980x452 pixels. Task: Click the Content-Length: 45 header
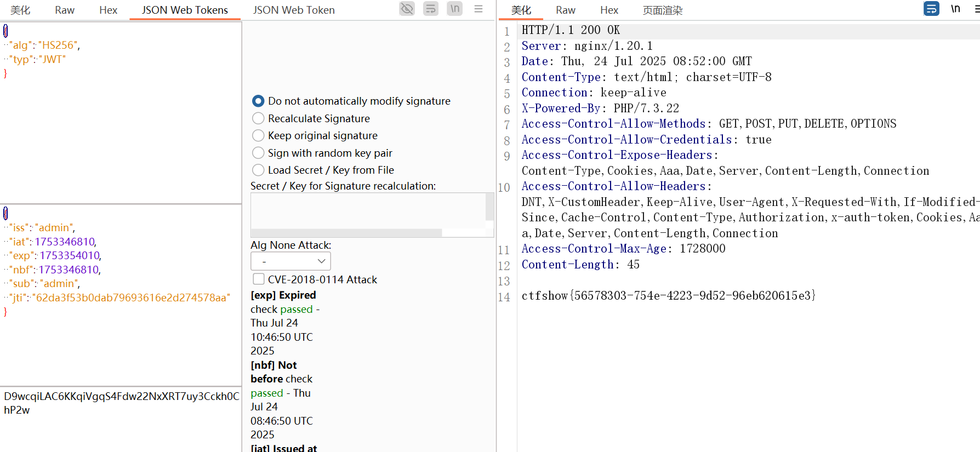point(580,265)
